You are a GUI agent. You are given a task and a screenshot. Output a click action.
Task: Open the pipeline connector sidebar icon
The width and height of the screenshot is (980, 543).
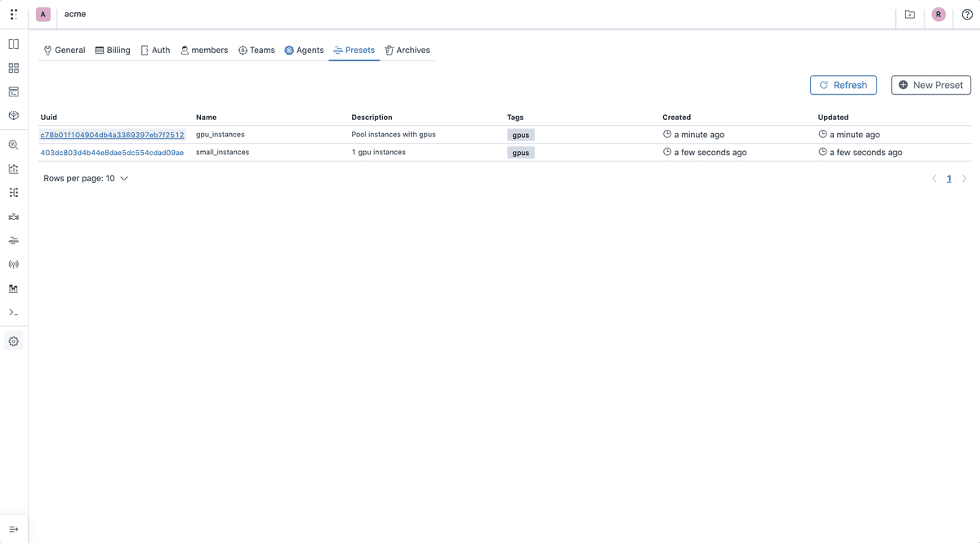14,216
